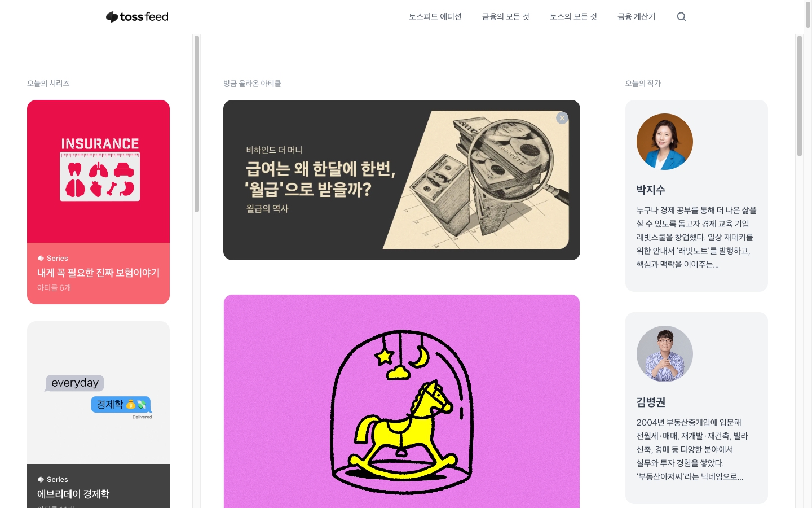Open series 내게 꼭 필요한 진짜 보험이야기
812x508 pixels.
pos(98,273)
